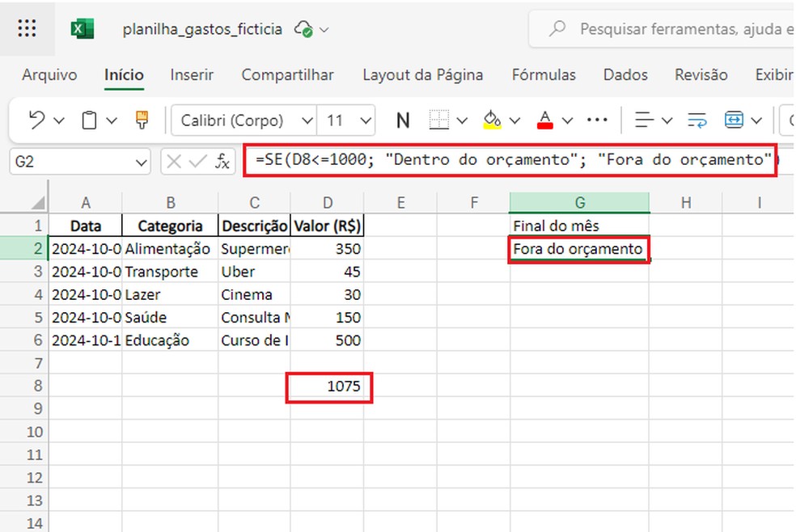Open the Compartilhar tab
Screen dimensions: 796x532
[x=287, y=75]
